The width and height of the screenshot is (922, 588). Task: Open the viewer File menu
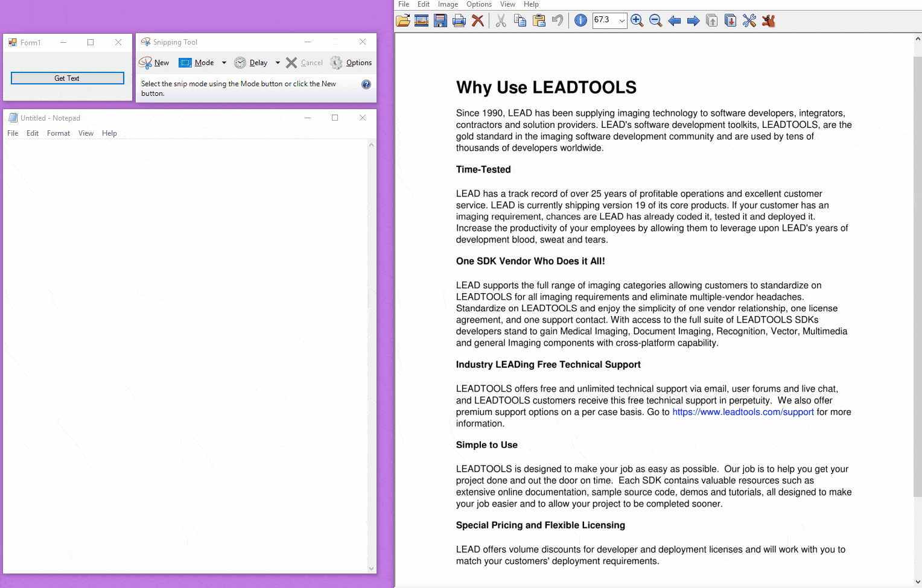pos(404,4)
